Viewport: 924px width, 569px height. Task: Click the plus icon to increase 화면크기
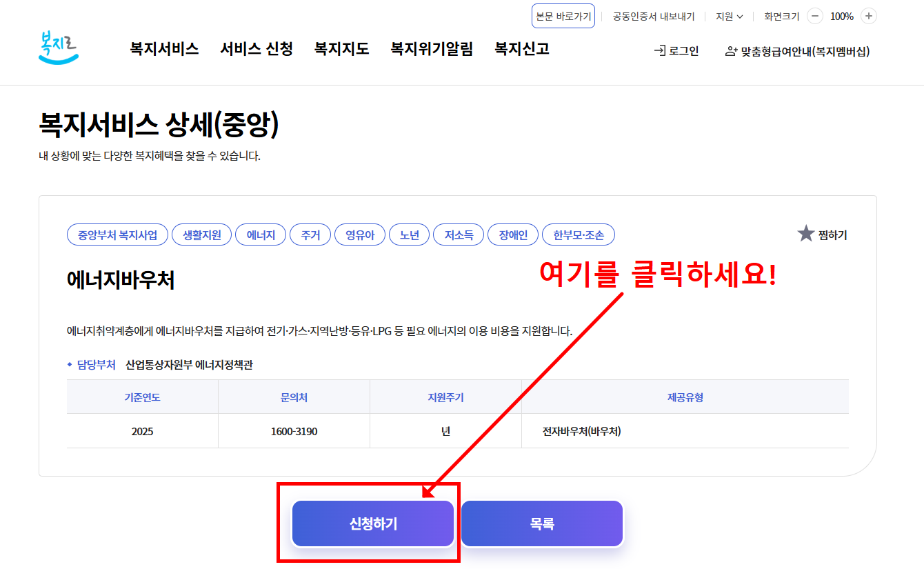coord(867,16)
